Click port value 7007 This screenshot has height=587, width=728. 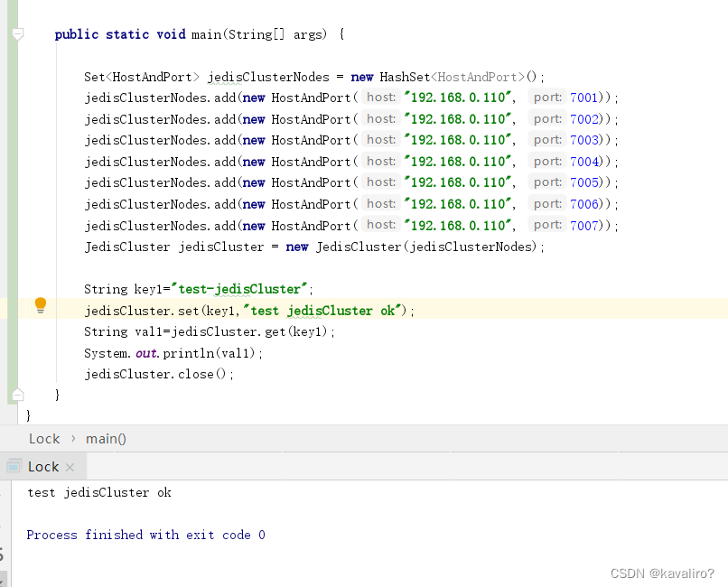[x=583, y=226]
